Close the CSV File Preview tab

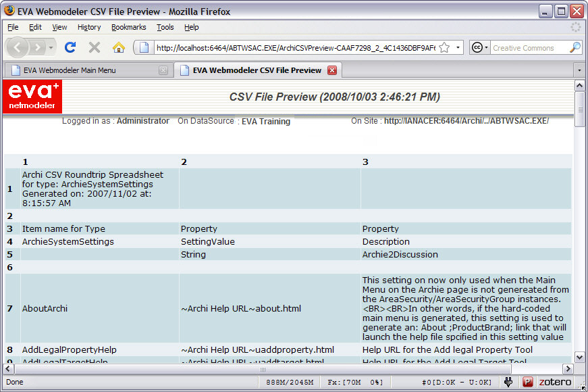(331, 70)
